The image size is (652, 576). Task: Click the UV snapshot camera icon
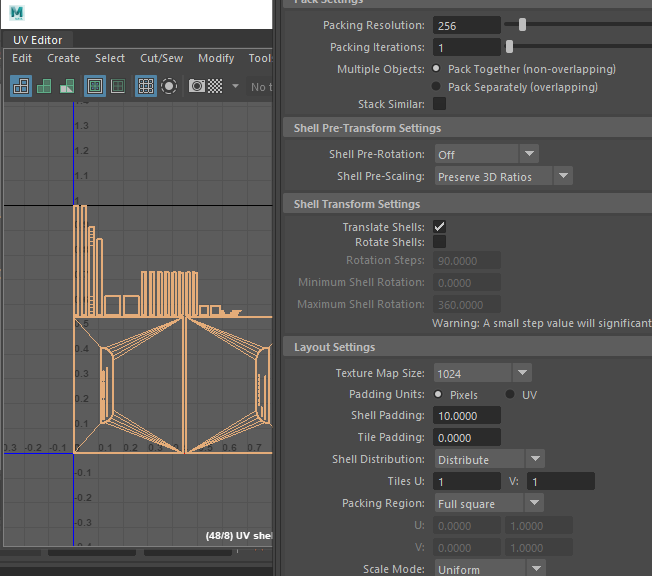click(196, 86)
